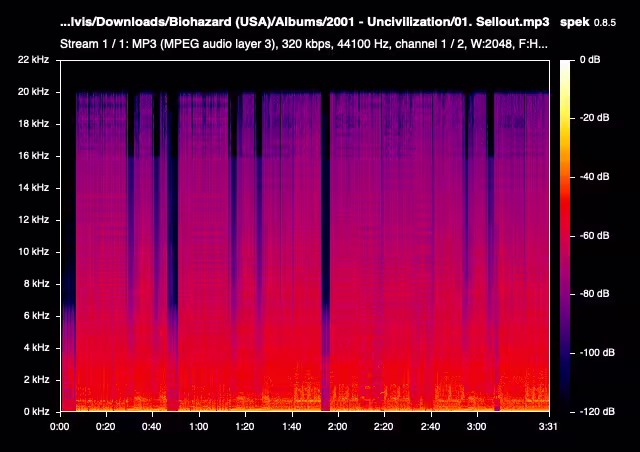
Task: Click the 3:31 end time label
Action: click(x=548, y=427)
